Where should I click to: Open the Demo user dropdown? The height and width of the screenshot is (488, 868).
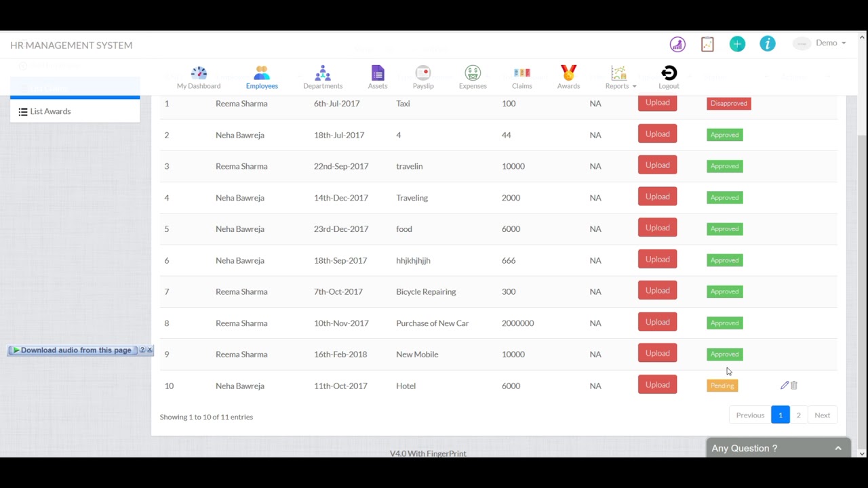[820, 43]
